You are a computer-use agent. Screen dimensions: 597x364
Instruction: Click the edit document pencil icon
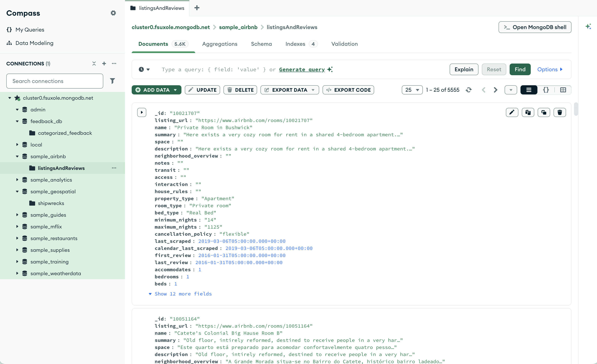pyautogui.click(x=512, y=112)
